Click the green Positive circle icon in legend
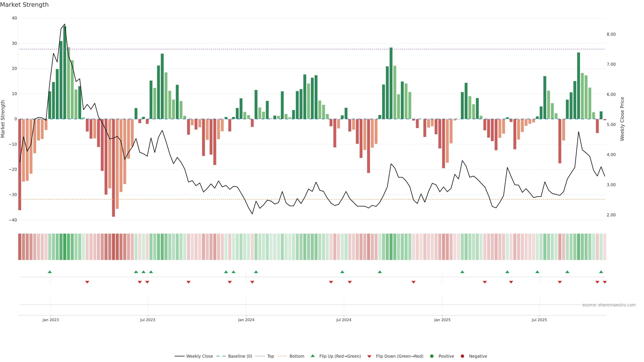Viewport: 644px width, 362px height. pyautogui.click(x=432, y=356)
